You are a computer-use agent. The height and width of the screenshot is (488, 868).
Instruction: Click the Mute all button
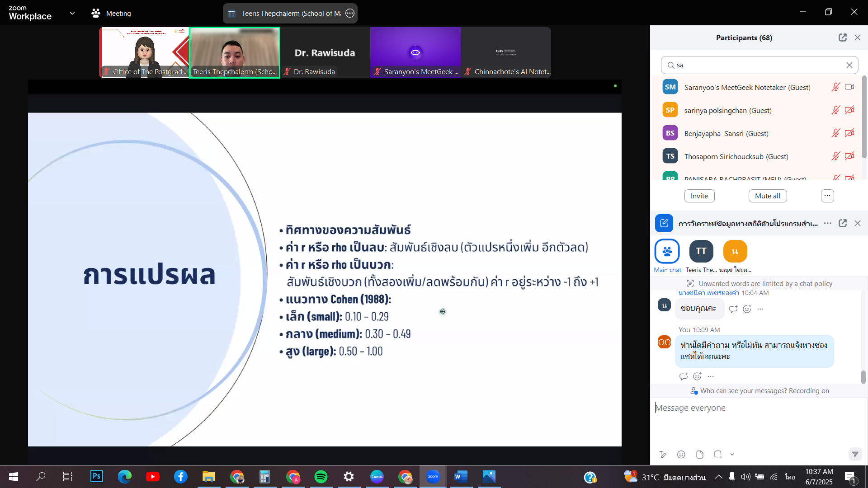767,196
